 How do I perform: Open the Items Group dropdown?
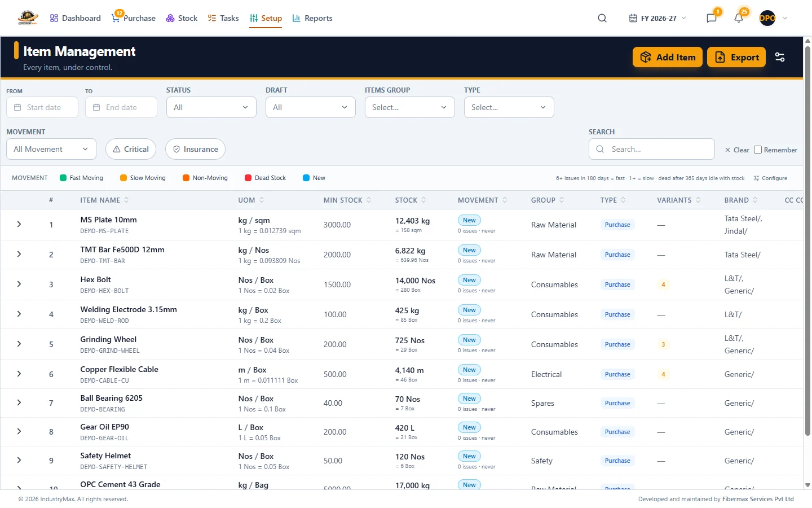pos(410,107)
